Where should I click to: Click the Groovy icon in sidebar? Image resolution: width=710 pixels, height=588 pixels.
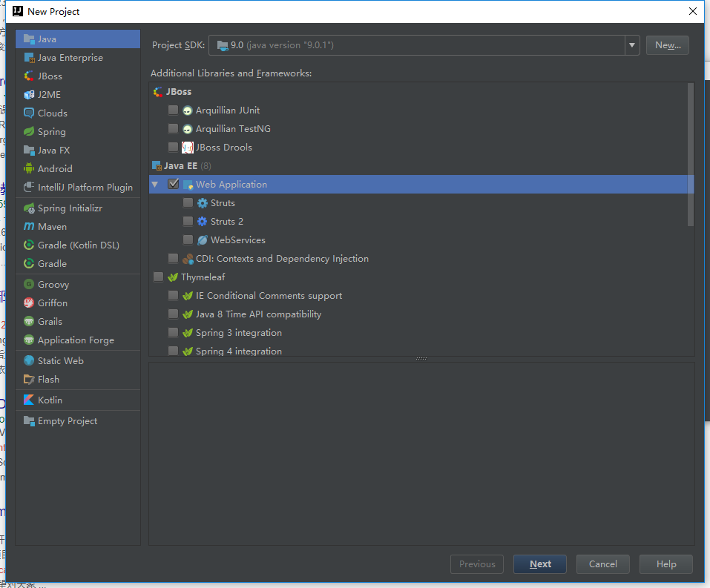29,284
